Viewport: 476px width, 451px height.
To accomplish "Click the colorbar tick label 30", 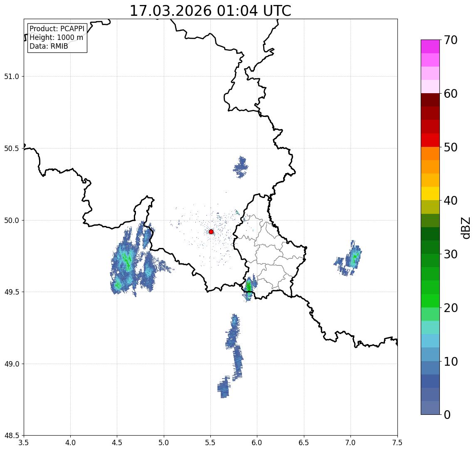I will (451, 254).
